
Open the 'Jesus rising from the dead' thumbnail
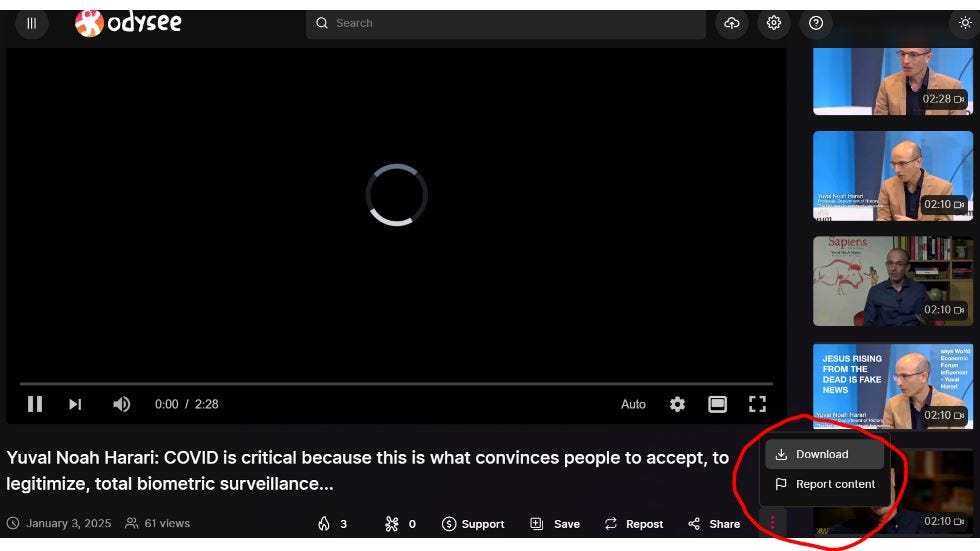click(892, 386)
